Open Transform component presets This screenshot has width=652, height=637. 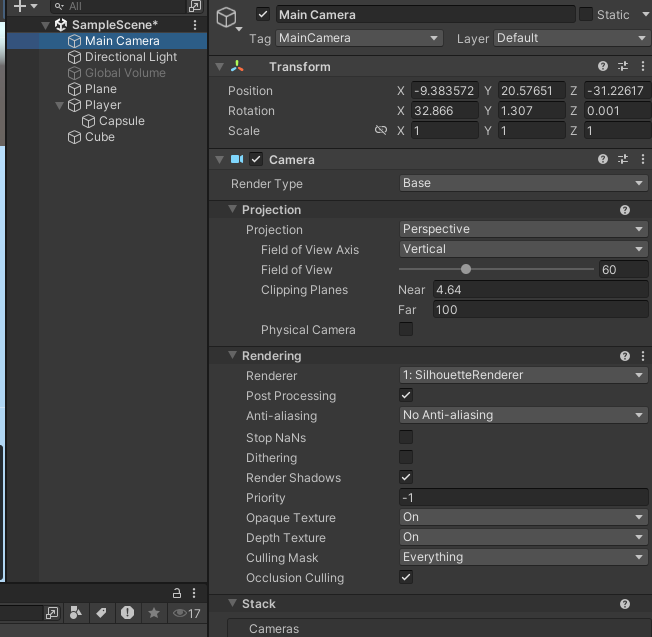(x=623, y=66)
